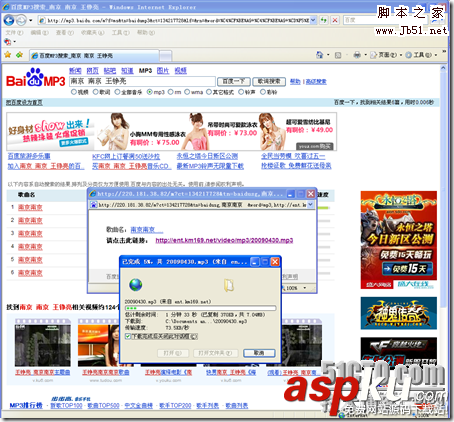Click the IE forward arrow button
This screenshot has height=422, width=454.
(21, 20)
